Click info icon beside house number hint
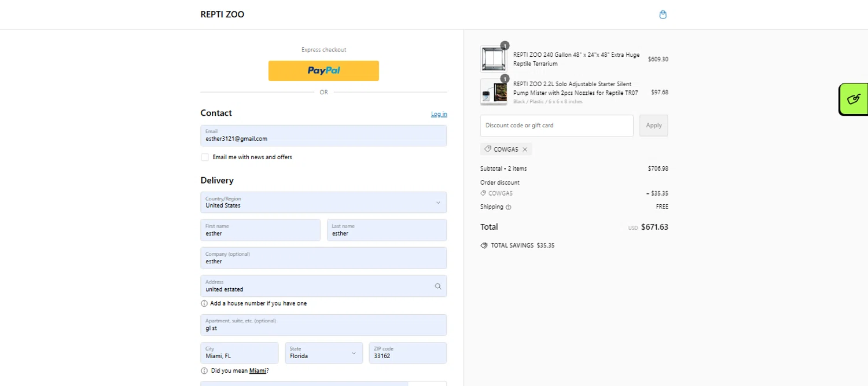868x386 pixels. (204, 303)
